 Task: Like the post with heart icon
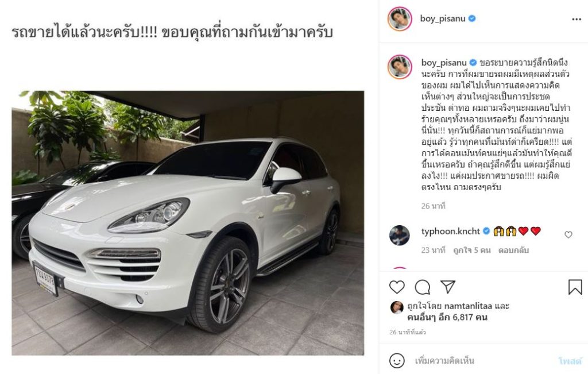397,287
